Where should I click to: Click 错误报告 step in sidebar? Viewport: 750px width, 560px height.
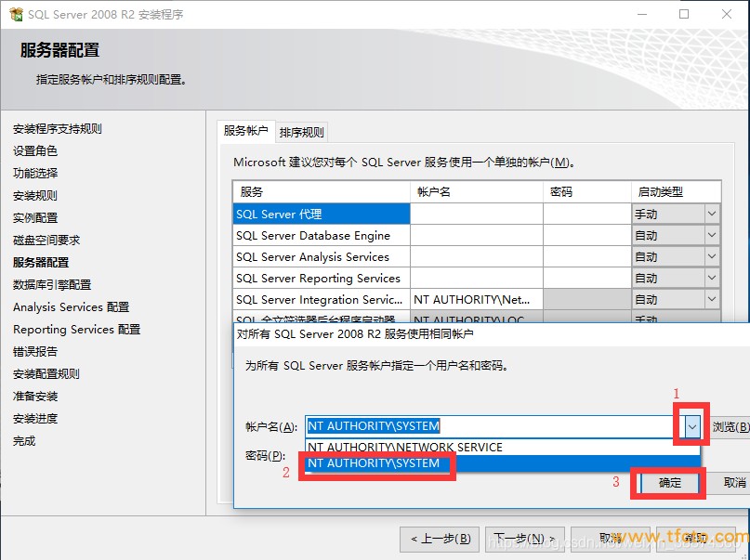point(35,352)
